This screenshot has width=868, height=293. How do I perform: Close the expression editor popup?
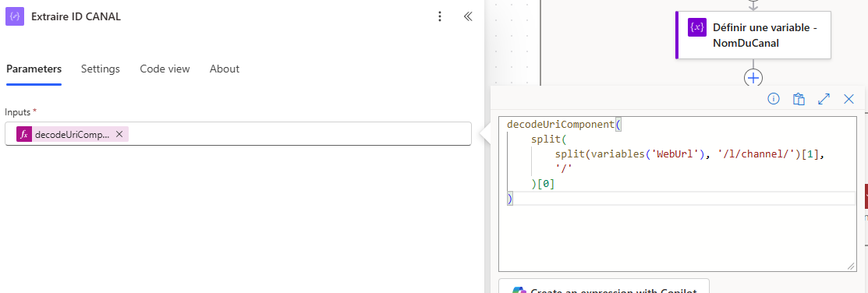(x=849, y=99)
